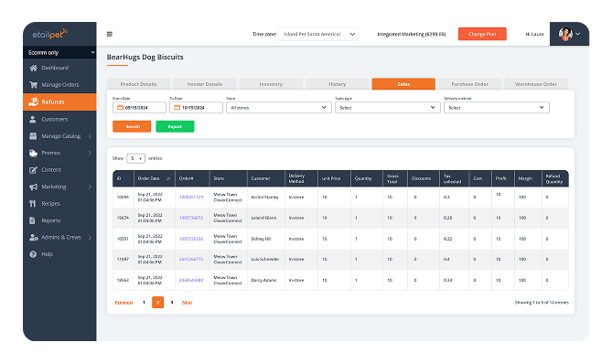Click the From Date calendar icon
612x364 pixels.
pyautogui.click(x=120, y=107)
